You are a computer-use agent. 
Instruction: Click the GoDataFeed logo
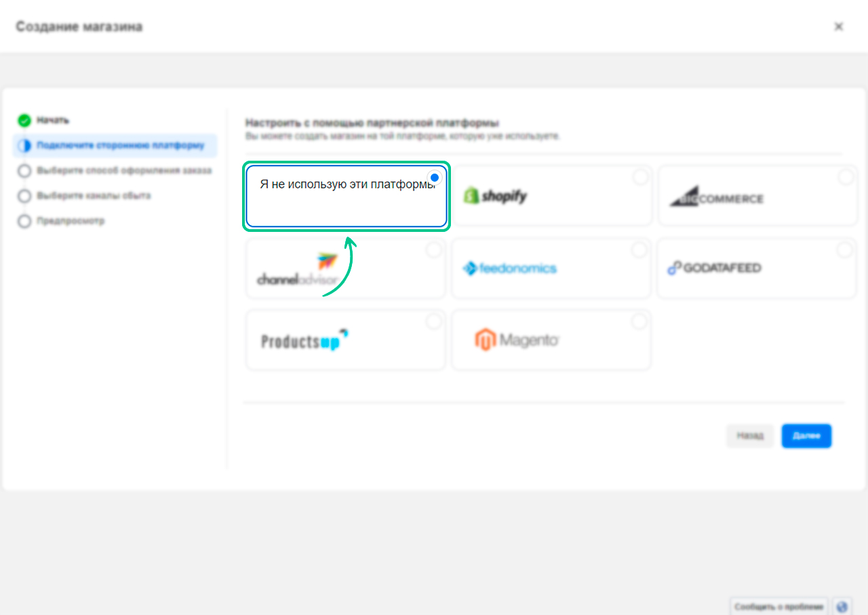(x=714, y=268)
